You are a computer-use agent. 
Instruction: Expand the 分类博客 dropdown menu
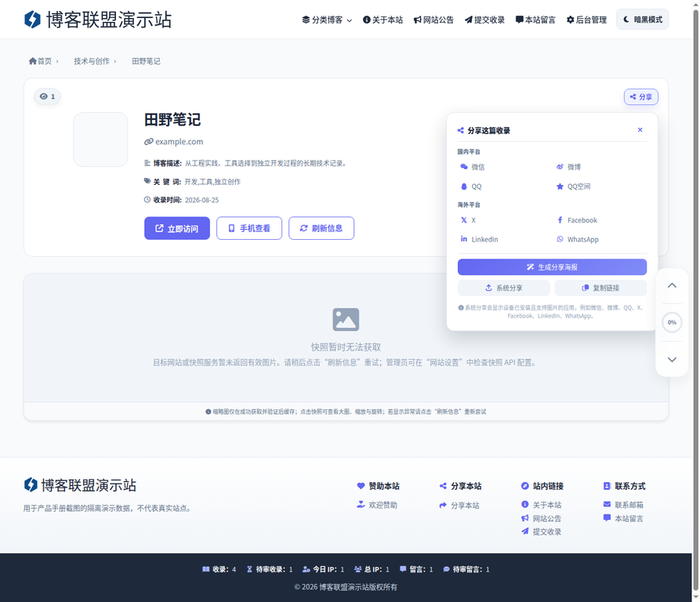[x=327, y=20]
